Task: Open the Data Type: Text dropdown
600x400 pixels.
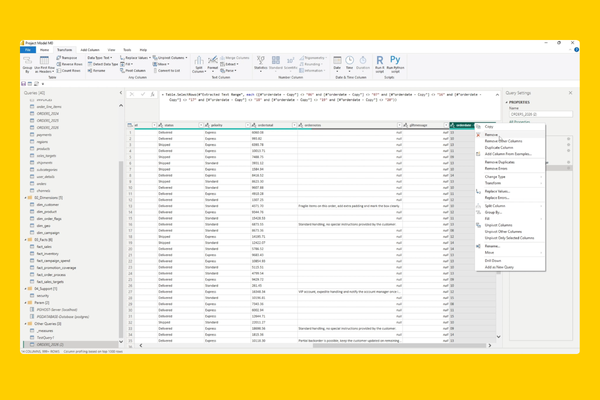Action: coord(100,58)
